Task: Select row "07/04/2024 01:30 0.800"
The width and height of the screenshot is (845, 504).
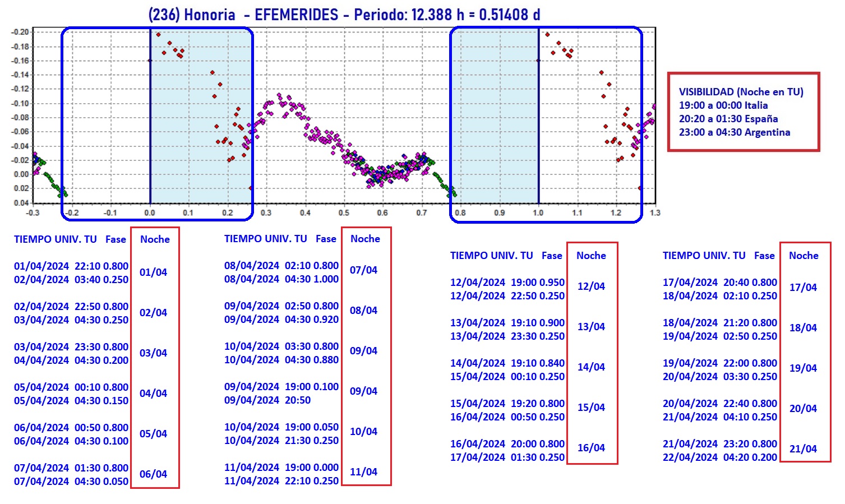Action: pos(71,468)
